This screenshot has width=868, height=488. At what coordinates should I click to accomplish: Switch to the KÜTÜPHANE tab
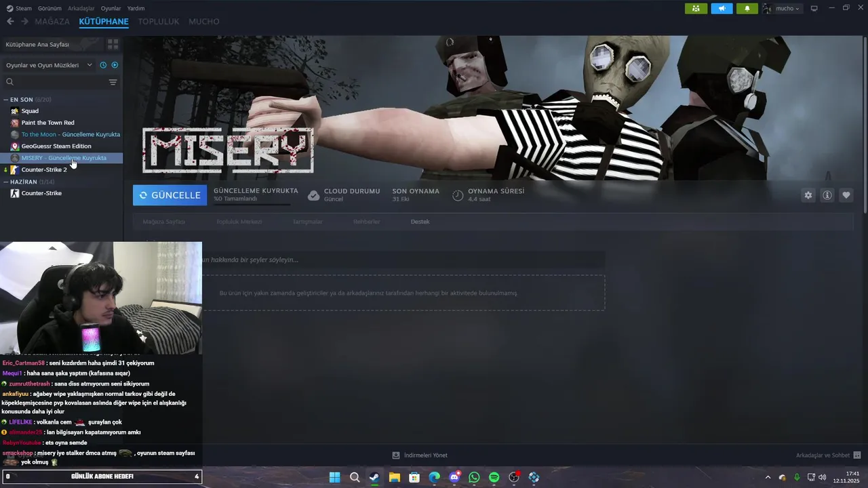104,22
